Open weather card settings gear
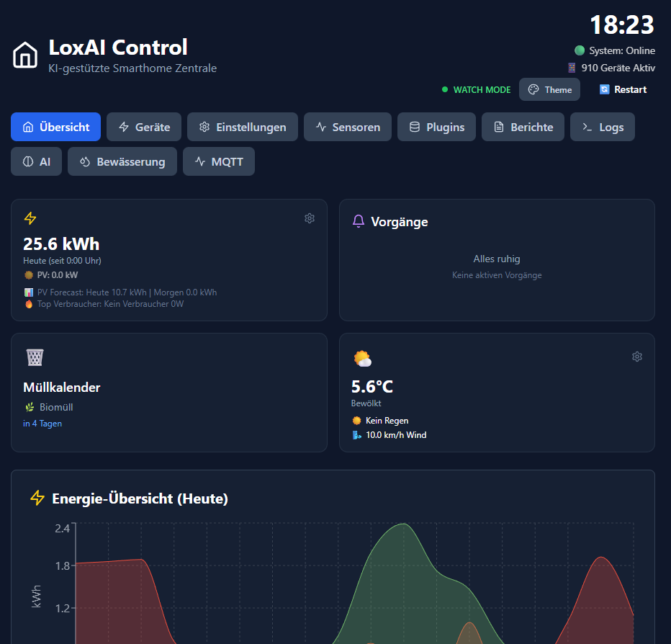 pos(637,357)
